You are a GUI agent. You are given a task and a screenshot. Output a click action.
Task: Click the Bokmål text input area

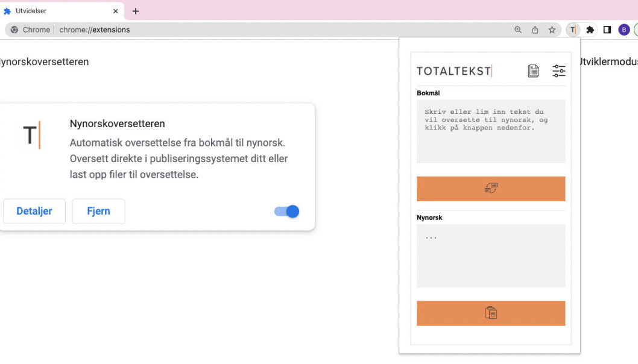click(x=491, y=131)
